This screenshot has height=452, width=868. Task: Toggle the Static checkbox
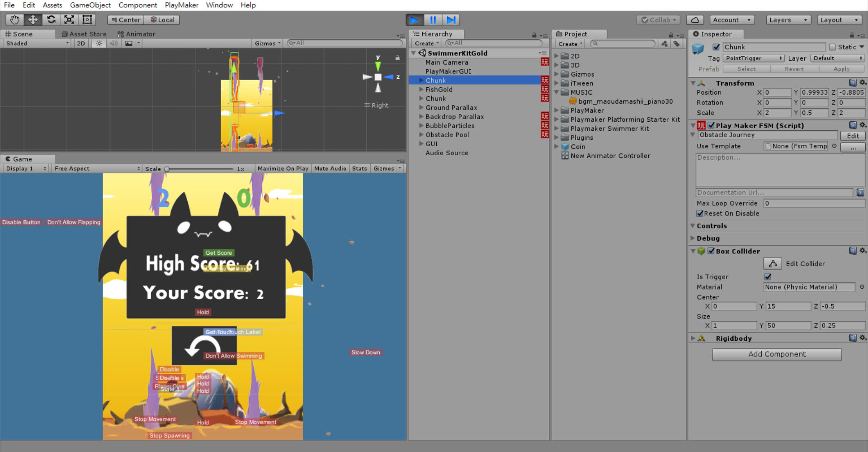832,47
